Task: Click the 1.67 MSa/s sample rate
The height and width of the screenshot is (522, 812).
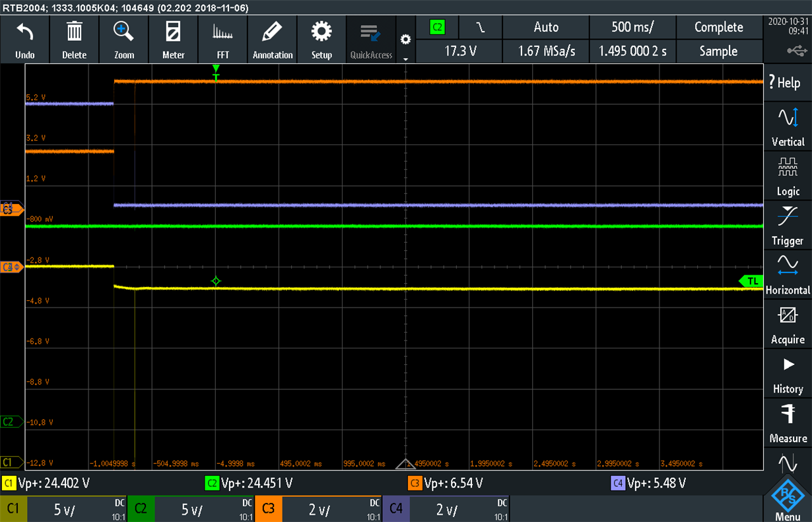Action: (x=546, y=51)
